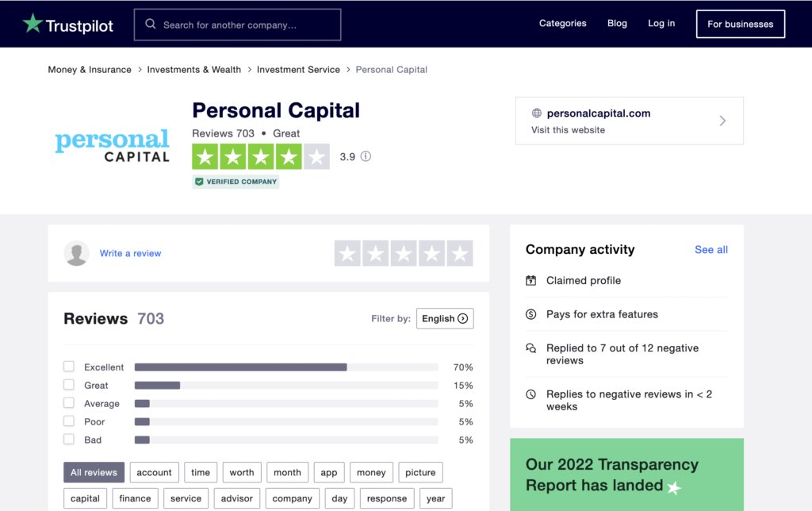Filter reviews by the day tag
The image size is (812, 511).
339,498
